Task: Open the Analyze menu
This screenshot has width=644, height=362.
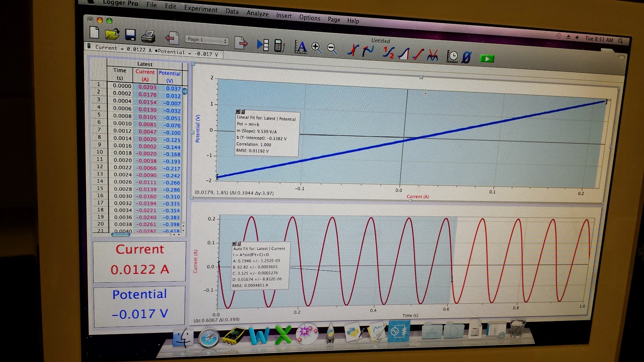Action: pos(258,13)
